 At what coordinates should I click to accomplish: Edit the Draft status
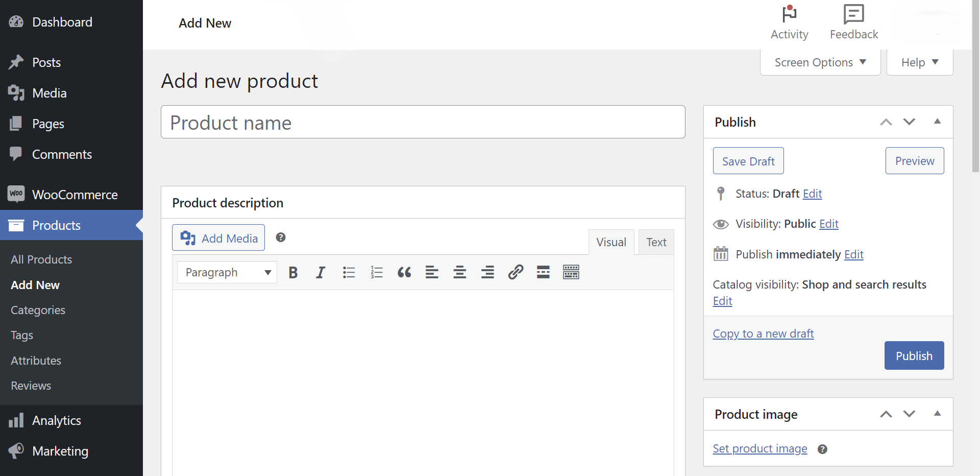(813, 194)
